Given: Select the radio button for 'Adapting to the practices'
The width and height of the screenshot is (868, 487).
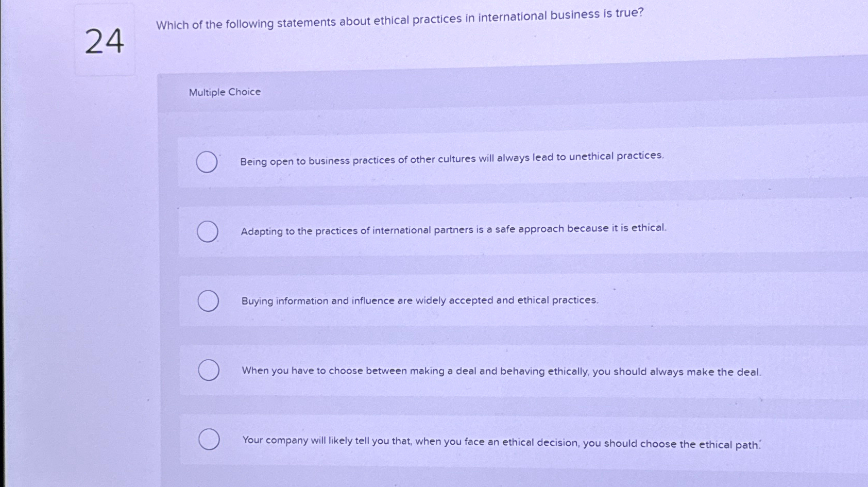Looking at the screenshot, I should (208, 231).
